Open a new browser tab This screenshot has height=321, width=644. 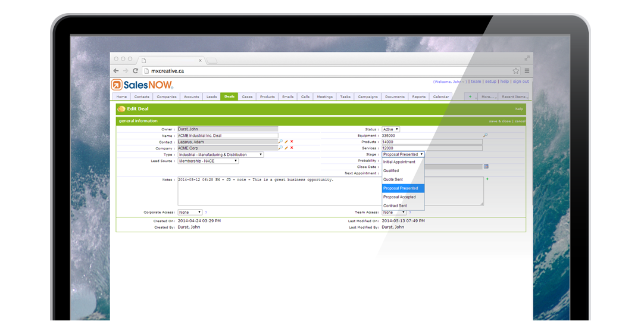(211, 61)
